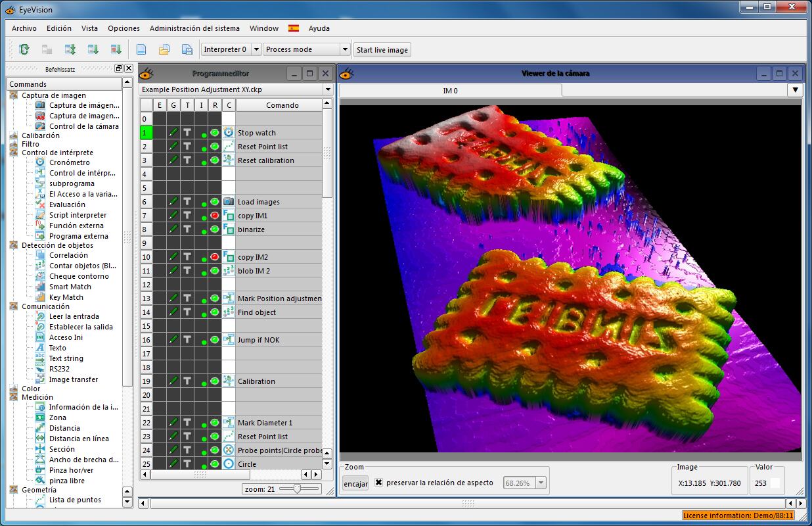Toggle the green status light on binarize row
Viewport: 812px width, 526px height.
215,229
